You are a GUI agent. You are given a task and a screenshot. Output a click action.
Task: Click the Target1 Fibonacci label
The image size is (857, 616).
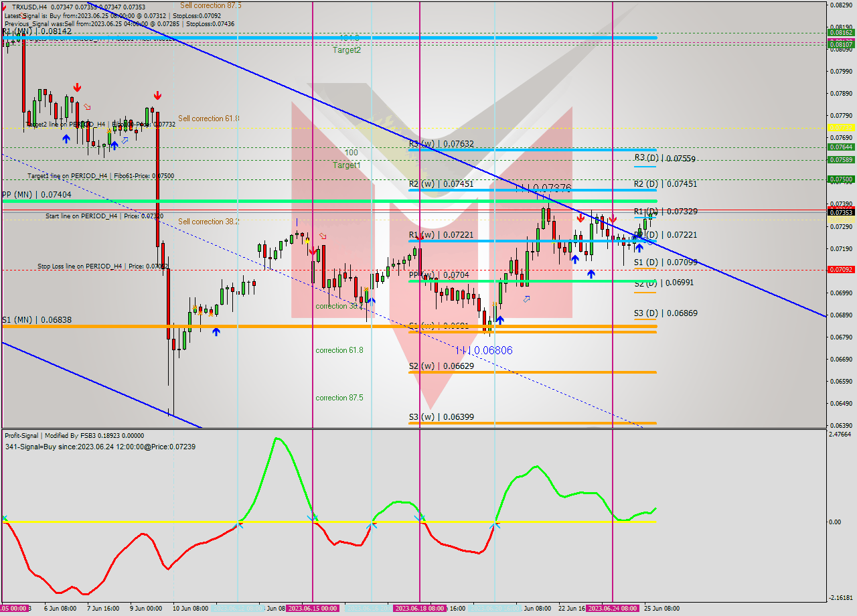[347, 165]
